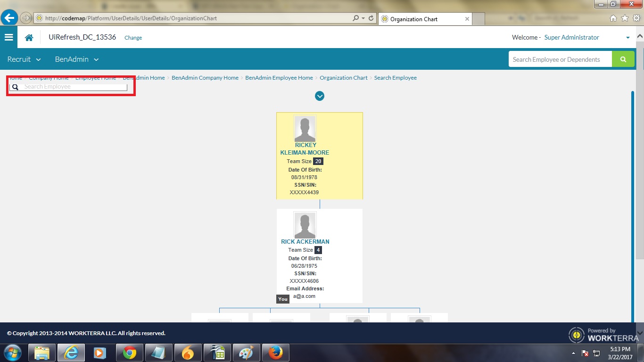Viewport: 644px width, 362px height.
Task: Launch Google Chrome from the taskbar
Action: (x=130, y=353)
